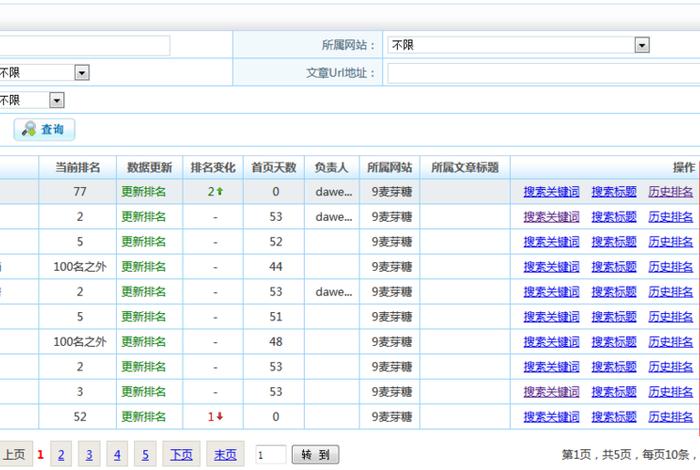Go to page 3
This screenshot has height=470, width=700.
click(89, 455)
